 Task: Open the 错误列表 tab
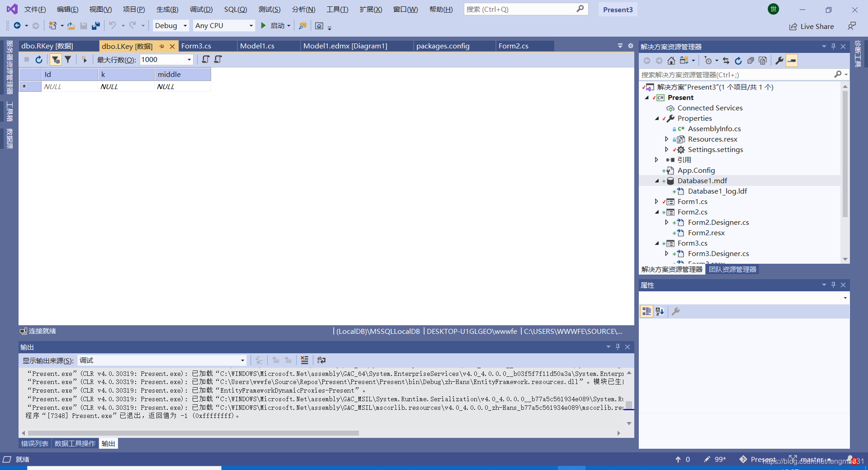click(x=35, y=443)
